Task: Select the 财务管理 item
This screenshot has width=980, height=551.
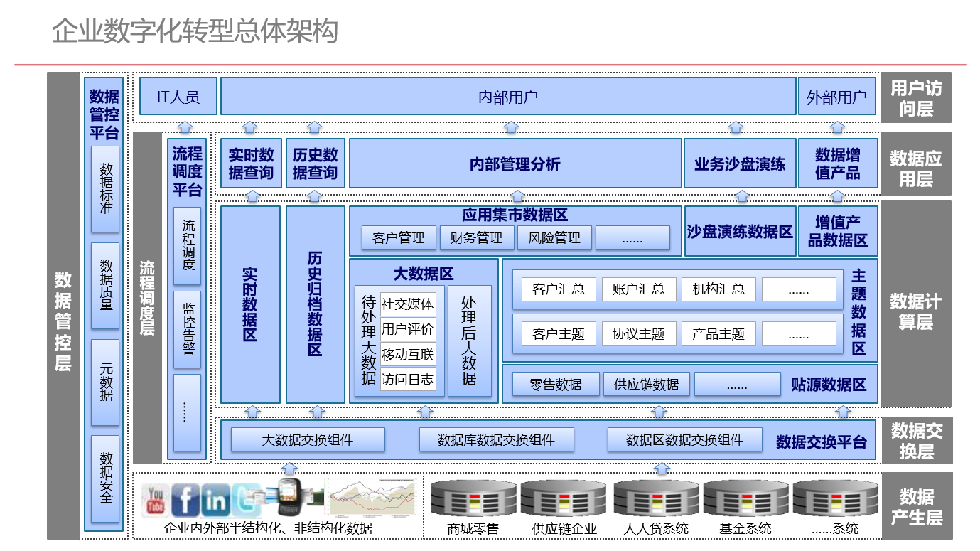Action: 477,238
